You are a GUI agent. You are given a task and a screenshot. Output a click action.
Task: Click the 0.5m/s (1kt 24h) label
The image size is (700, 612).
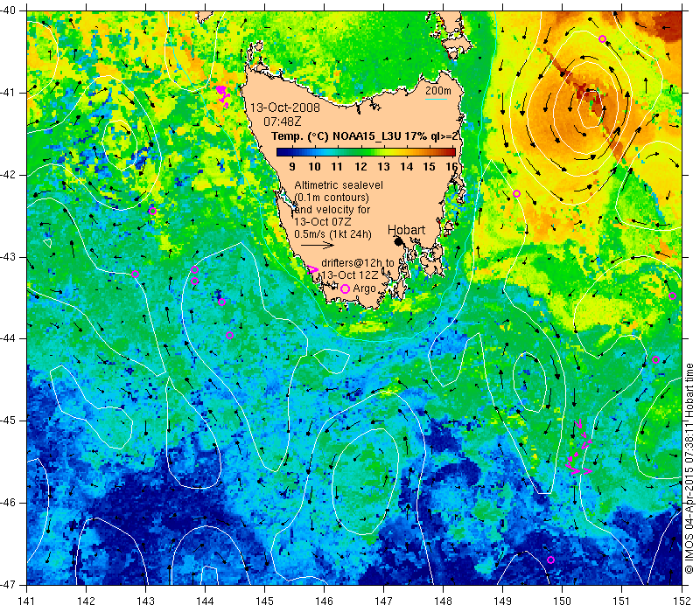tap(332, 233)
